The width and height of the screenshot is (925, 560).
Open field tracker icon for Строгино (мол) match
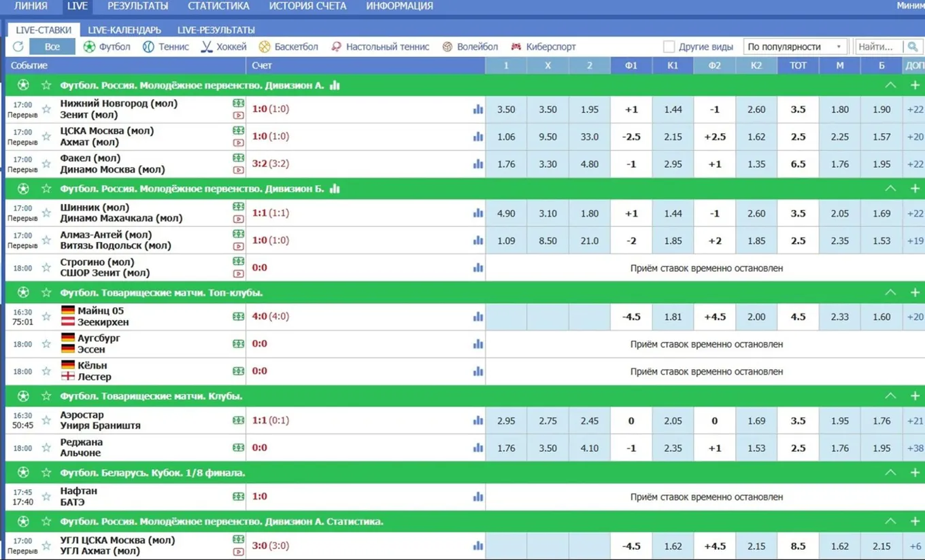(238, 261)
